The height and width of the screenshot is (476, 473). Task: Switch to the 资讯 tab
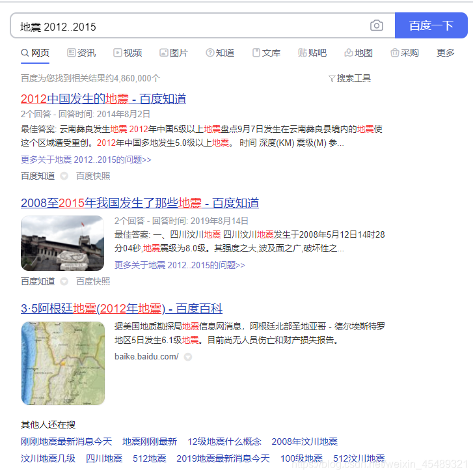(81, 53)
